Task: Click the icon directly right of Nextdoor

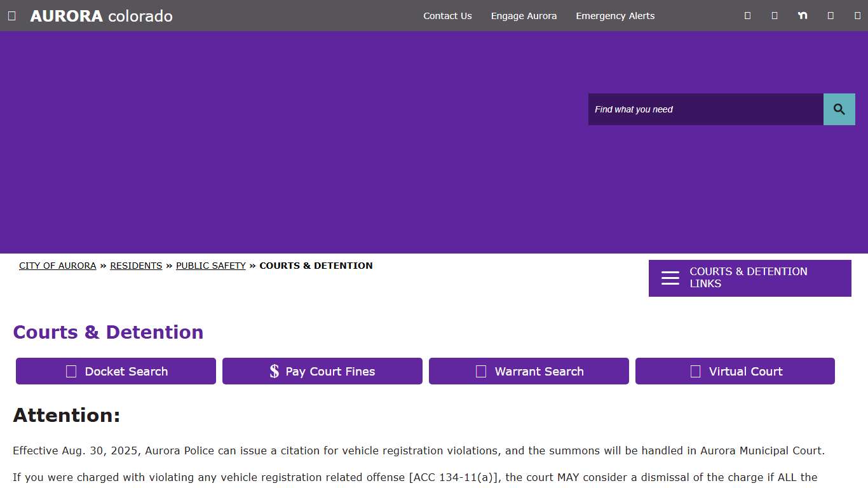Action: [831, 16]
